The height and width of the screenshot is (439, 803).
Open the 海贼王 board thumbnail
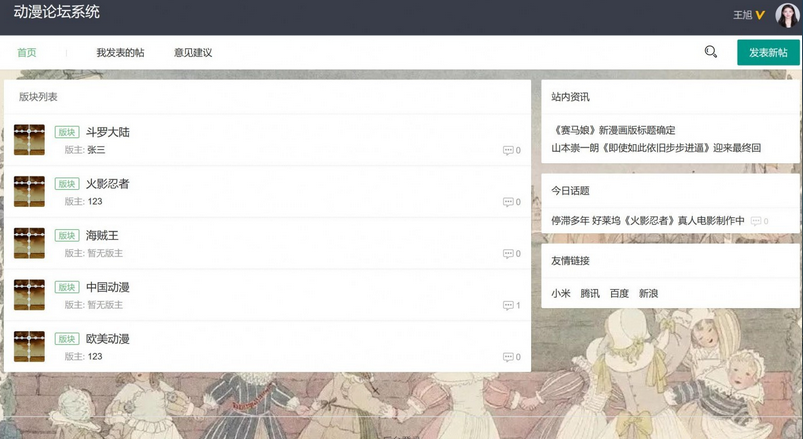click(29, 243)
